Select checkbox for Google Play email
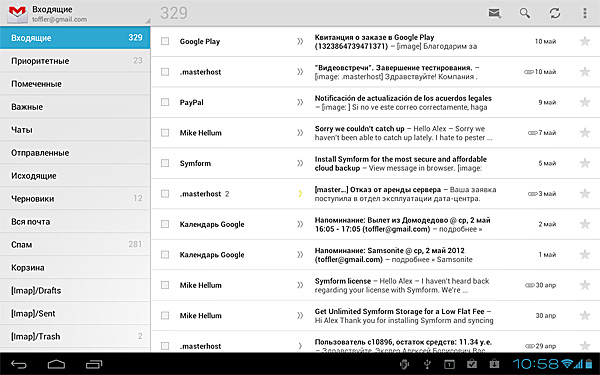This screenshot has width=600, height=375. 165,41
